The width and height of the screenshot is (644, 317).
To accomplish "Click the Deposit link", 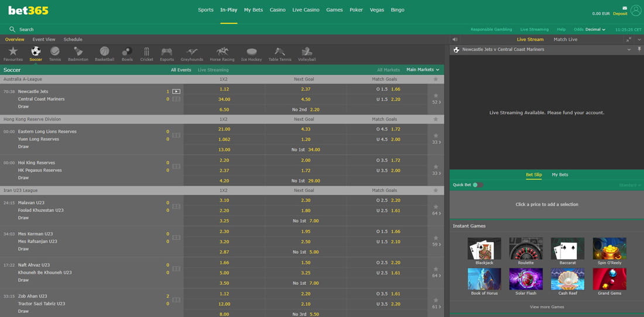I will [x=620, y=13].
